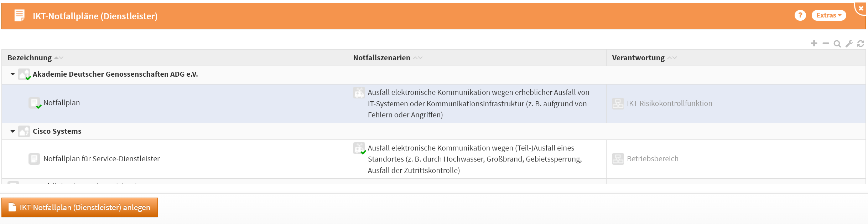This screenshot has width=868, height=224.
Task: Sort table by Bezeichnung column
Action: point(30,58)
